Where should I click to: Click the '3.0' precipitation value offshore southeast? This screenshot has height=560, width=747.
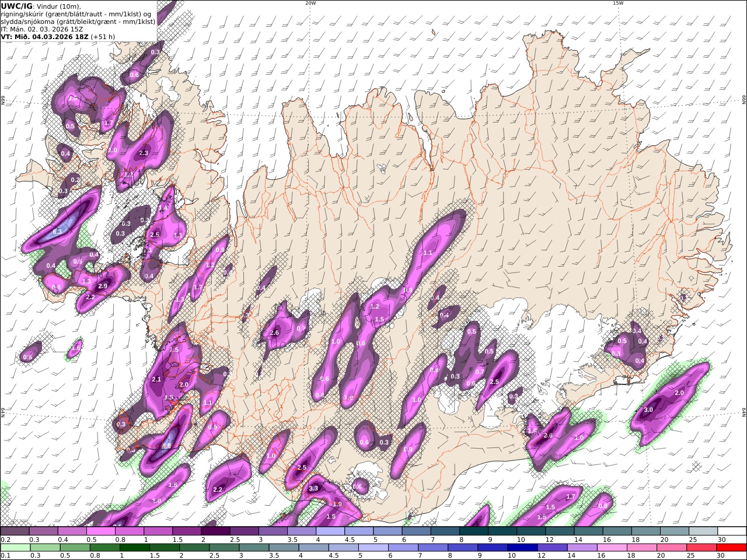click(648, 410)
